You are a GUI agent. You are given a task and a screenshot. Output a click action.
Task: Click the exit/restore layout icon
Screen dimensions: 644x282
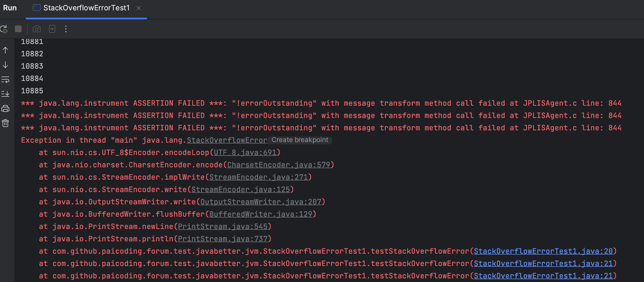click(x=52, y=29)
